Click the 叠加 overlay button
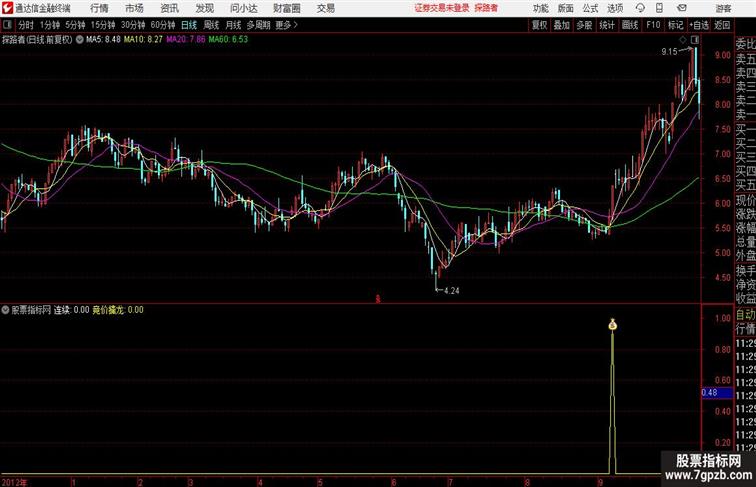The width and height of the screenshot is (756, 487). pos(562,25)
